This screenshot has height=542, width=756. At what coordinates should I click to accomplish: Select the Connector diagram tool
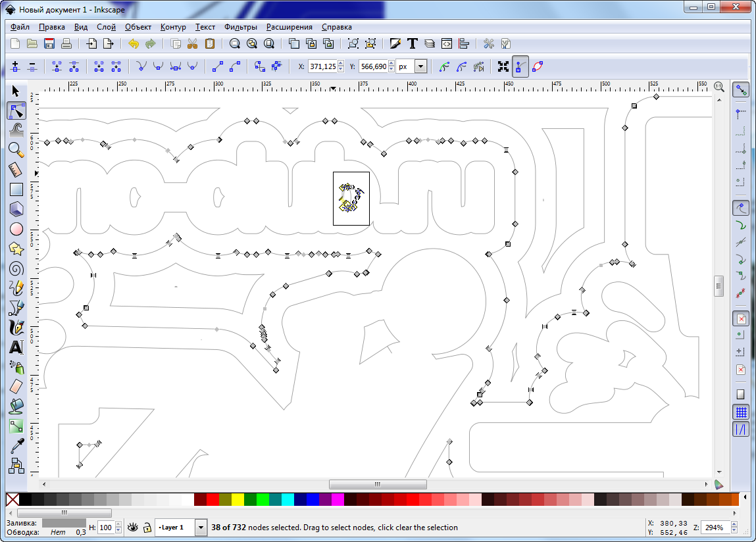pyautogui.click(x=16, y=466)
